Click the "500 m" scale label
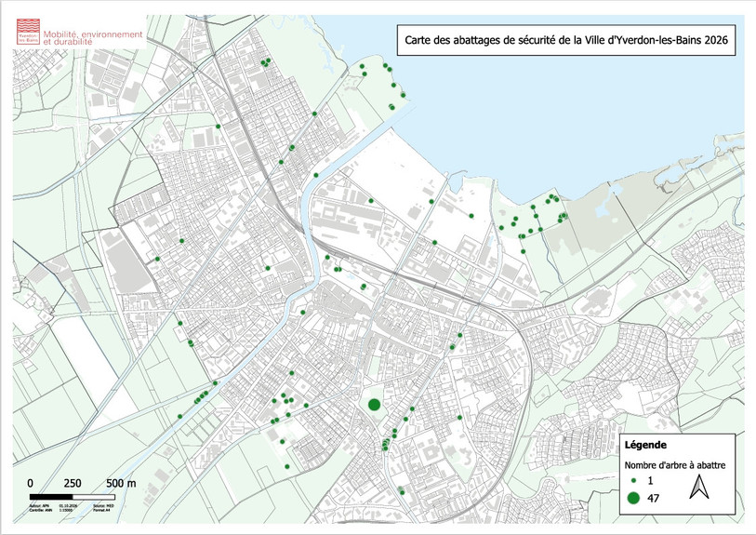This screenshot has width=756, height=535. click(x=121, y=483)
